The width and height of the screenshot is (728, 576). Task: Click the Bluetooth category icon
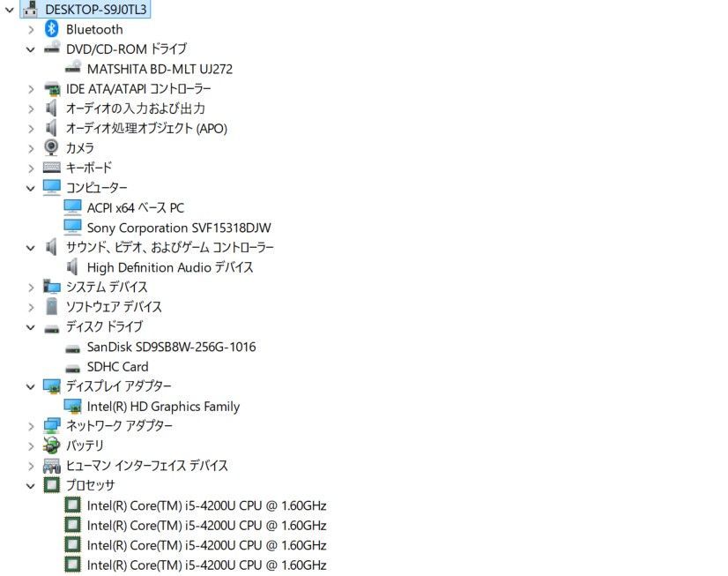coord(51,29)
